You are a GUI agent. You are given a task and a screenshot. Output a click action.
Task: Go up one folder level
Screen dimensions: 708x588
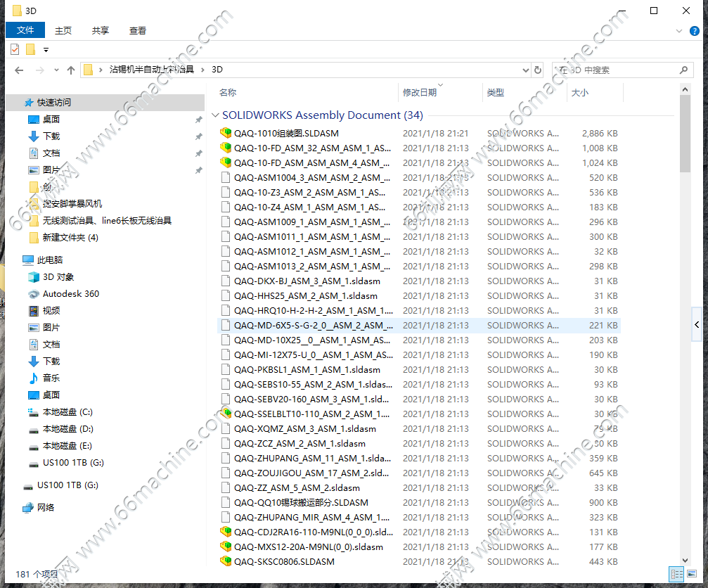pyautogui.click(x=71, y=70)
